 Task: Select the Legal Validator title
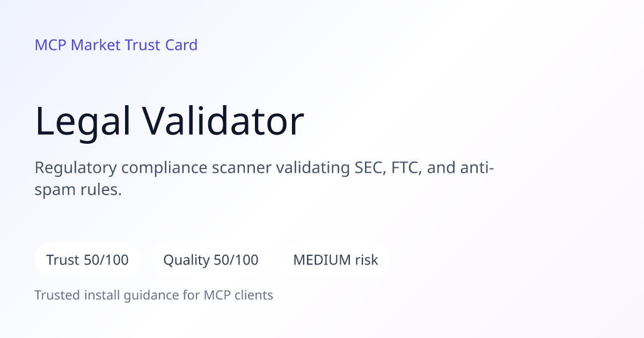pos(170,121)
